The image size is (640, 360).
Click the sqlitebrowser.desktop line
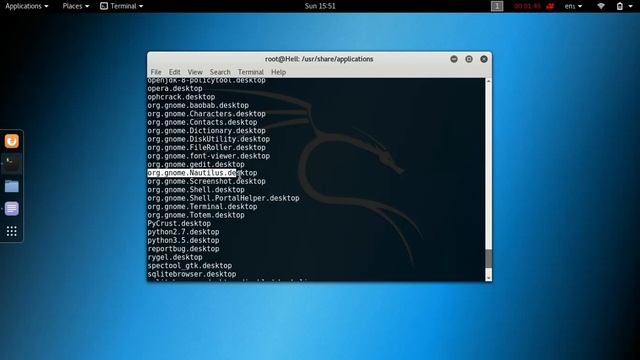pyautogui.click(x=192, y=274)
